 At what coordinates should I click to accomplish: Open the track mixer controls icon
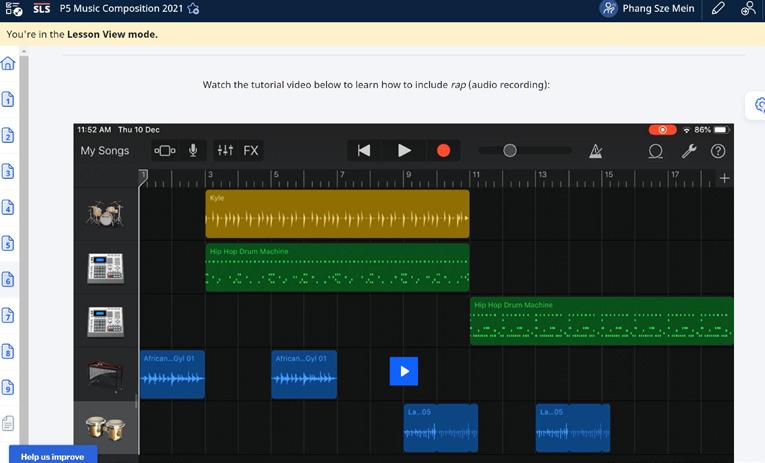pos(225,151)
